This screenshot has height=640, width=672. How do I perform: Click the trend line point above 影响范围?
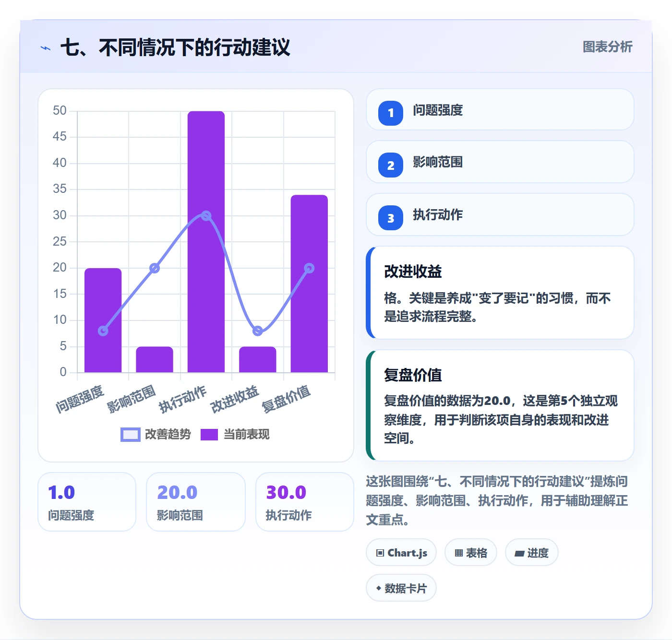tap(155, 268)
